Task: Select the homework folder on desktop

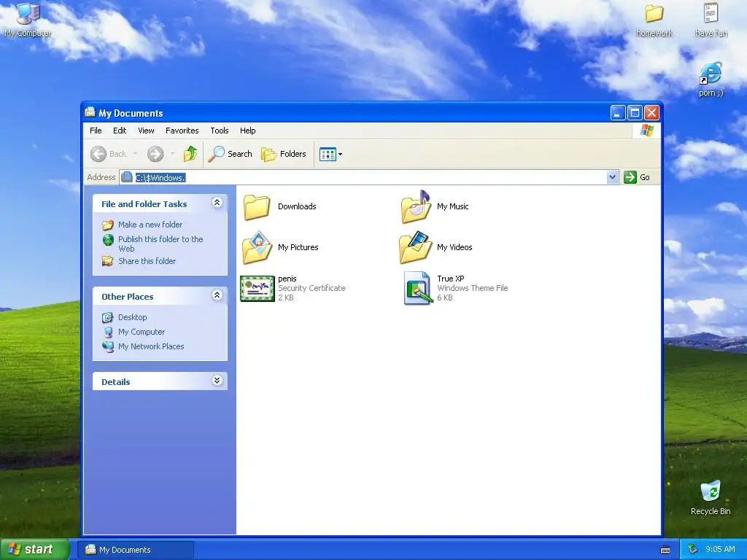Action: [x=654, y=13]
